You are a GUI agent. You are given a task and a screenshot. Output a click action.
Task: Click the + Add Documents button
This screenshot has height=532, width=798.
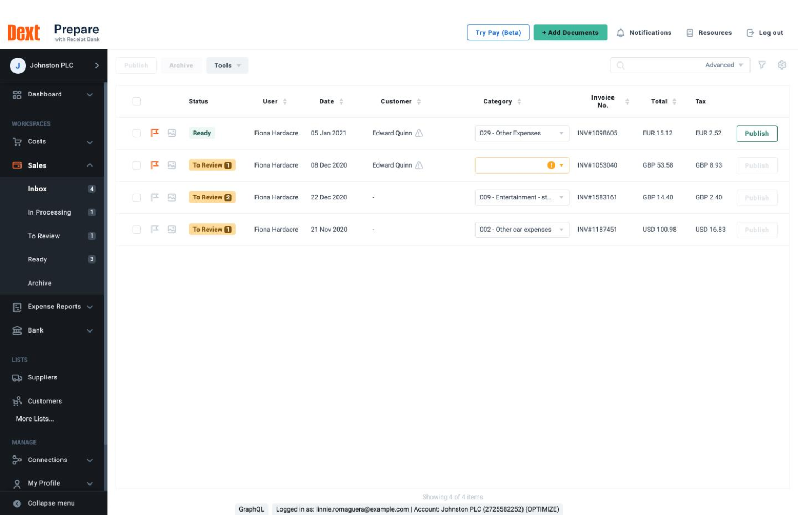tap(570, 32)
